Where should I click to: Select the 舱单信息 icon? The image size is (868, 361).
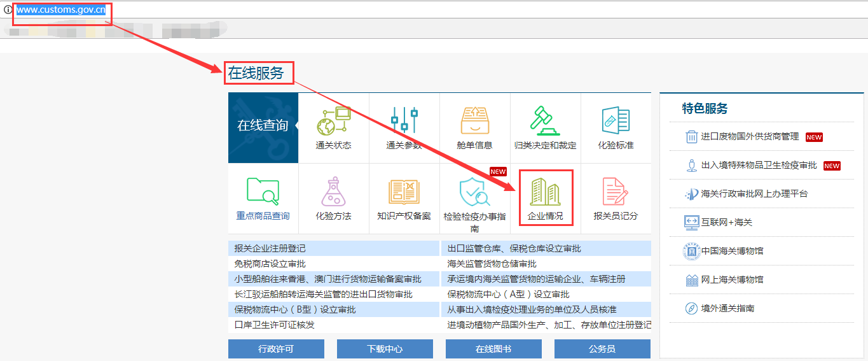[x=474, y=120]
